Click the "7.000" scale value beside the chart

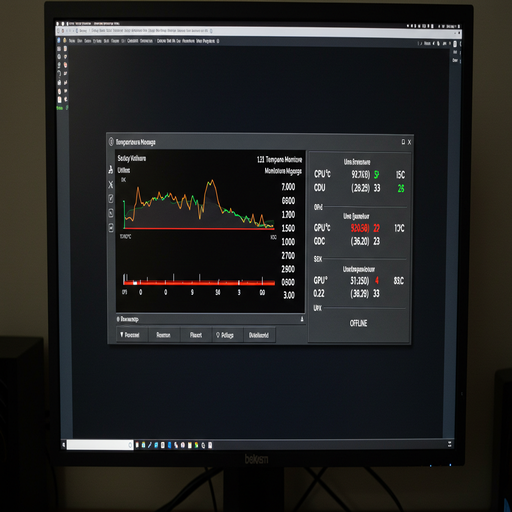288,187
